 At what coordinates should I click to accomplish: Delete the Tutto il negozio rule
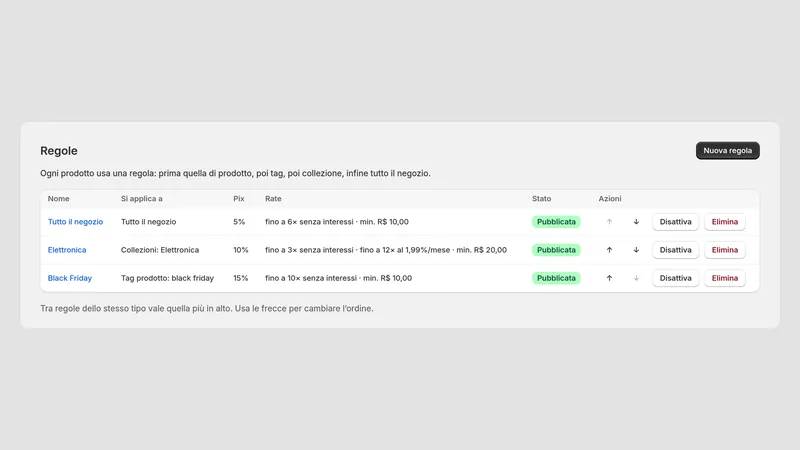(x=725, y=222)
